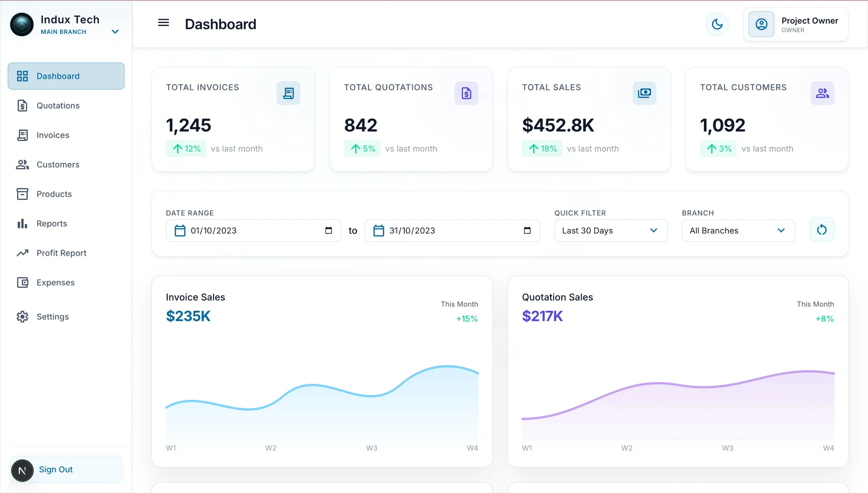Click the Indux Tech logo
The image size is (868, 493).
click(22, 24)
